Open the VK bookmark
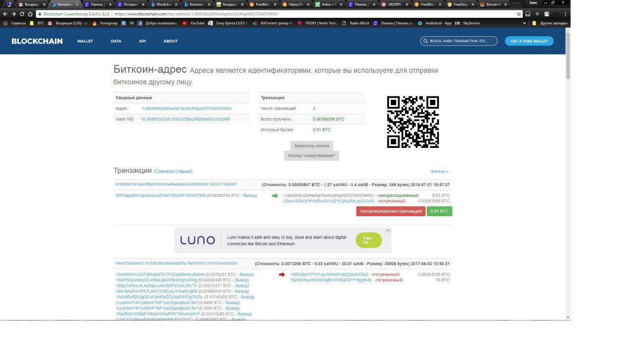Viewport: 633px width, 364px height. point(128,23)
